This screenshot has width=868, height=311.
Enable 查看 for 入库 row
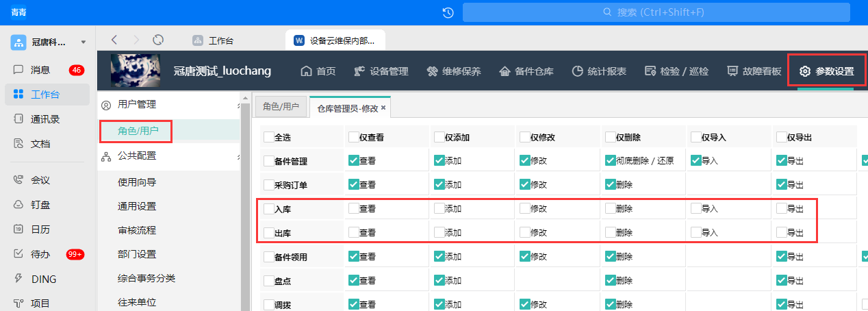click(x=354, y=208)
